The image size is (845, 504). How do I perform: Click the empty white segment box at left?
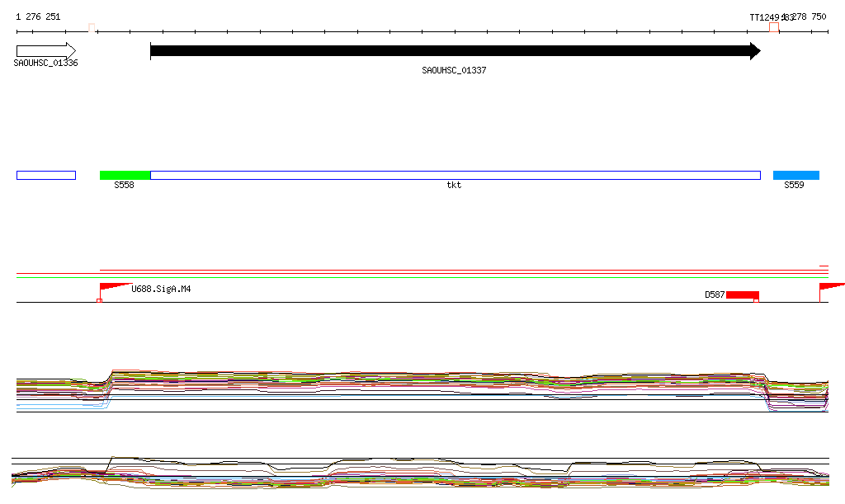point(45,175)
